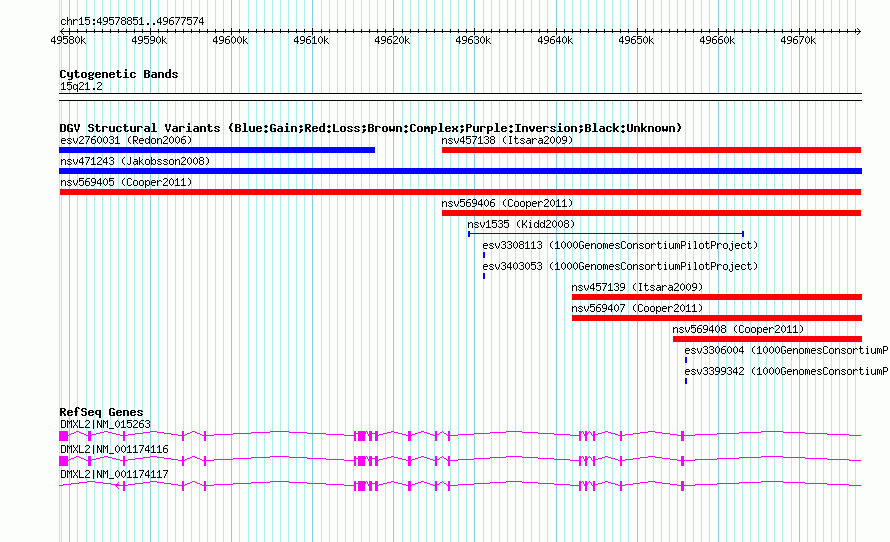Click the 49640k ruler tick label
This screenshot has height=542, width=890.
click(555, 40)
